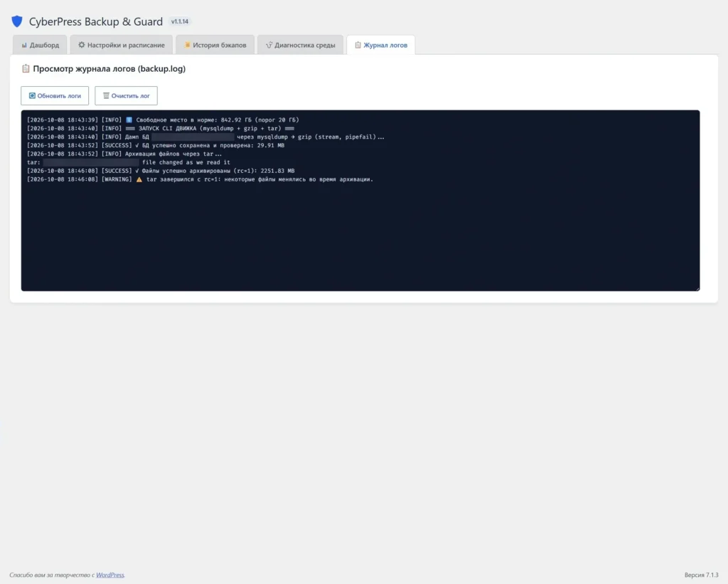The image size is (728, 584).
Task: Click the heading 'Просмотр журнала логов (backup.log)'
Action: tap(109, 69)
